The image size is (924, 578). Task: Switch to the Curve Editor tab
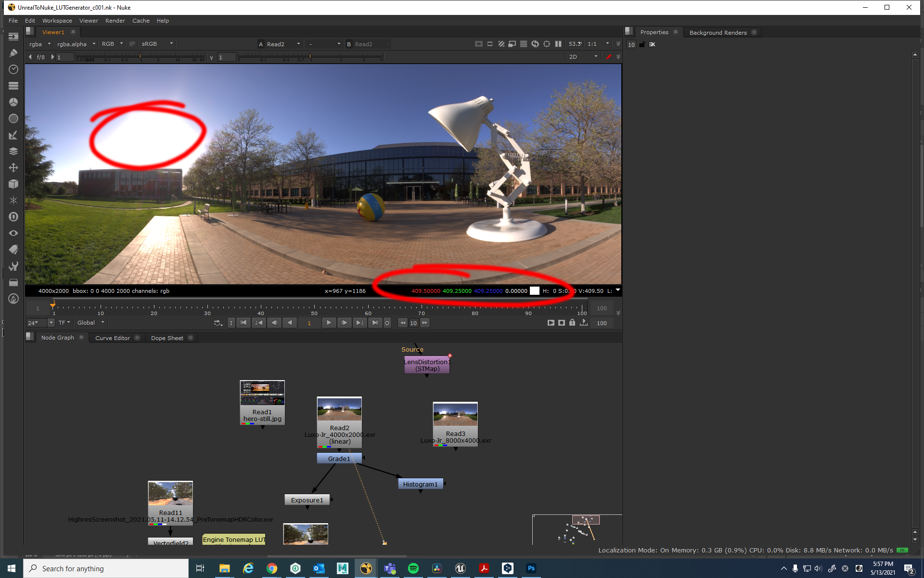pyautogui.click(x=113, y=338)
